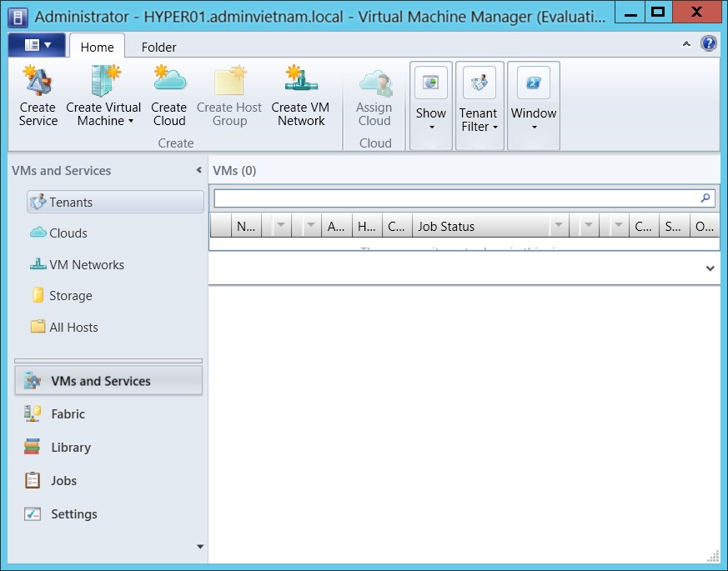The height and width of the screenshot is (571, 728).
Task: Click the Jobs clipboard icon
Action: [x=33, y=480]
